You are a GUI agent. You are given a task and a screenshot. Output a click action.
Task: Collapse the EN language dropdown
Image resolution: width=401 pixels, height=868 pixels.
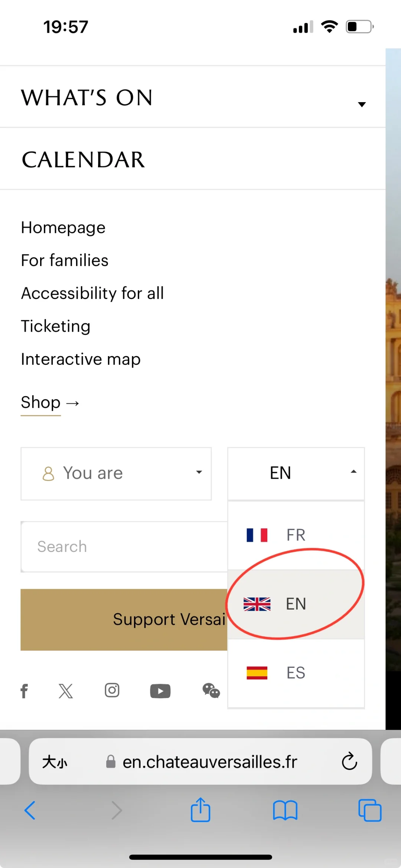pyautogui.click(x=296, y=472)
